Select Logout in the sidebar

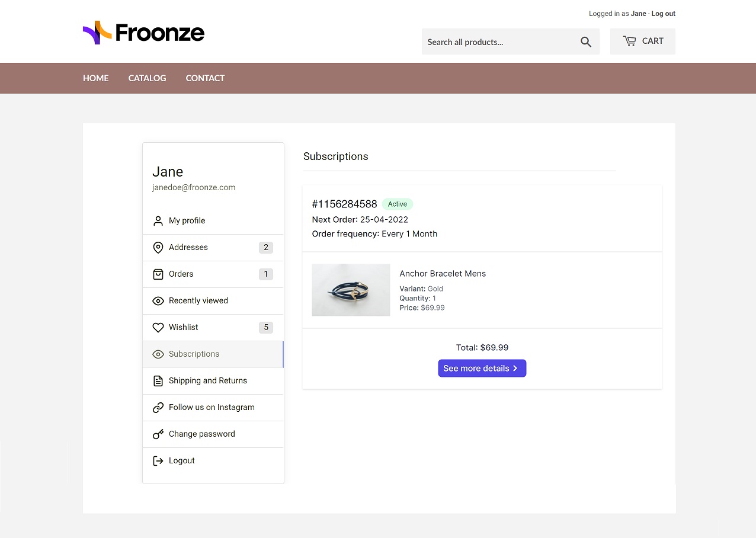click(213, 461)
